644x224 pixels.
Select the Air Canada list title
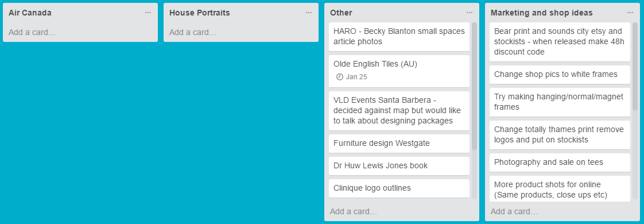30,13
